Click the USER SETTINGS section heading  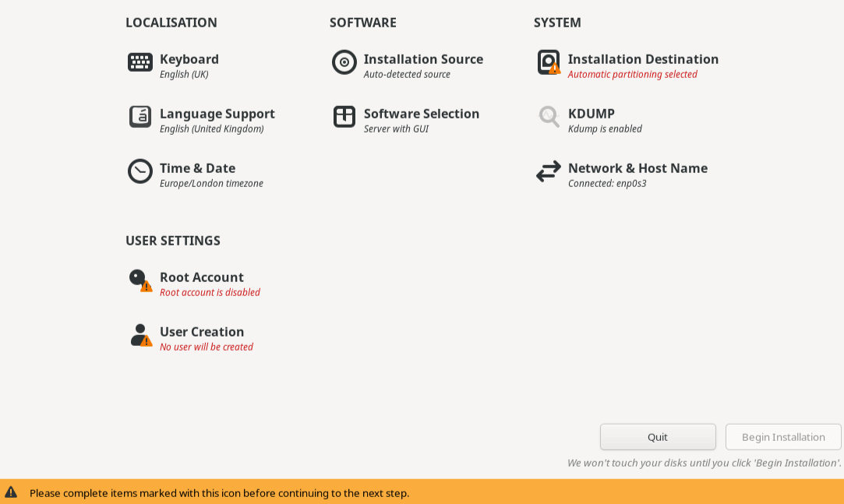point(173,241)
